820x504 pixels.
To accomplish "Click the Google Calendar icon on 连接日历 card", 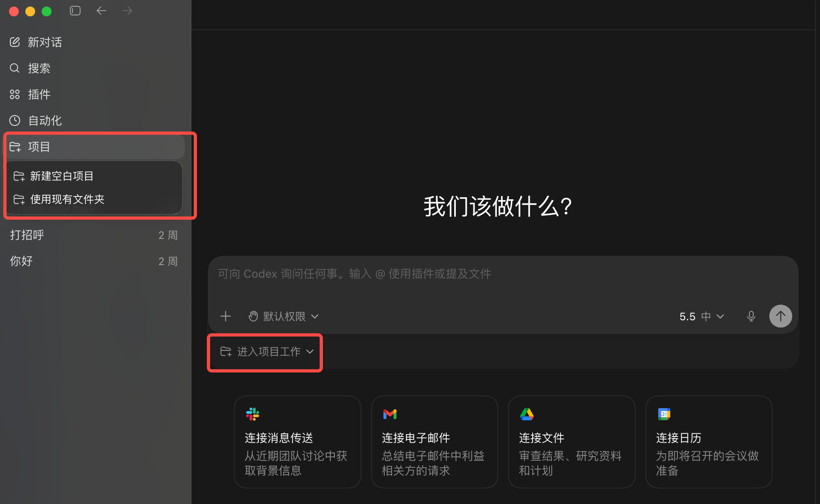I will coord(664,414).
